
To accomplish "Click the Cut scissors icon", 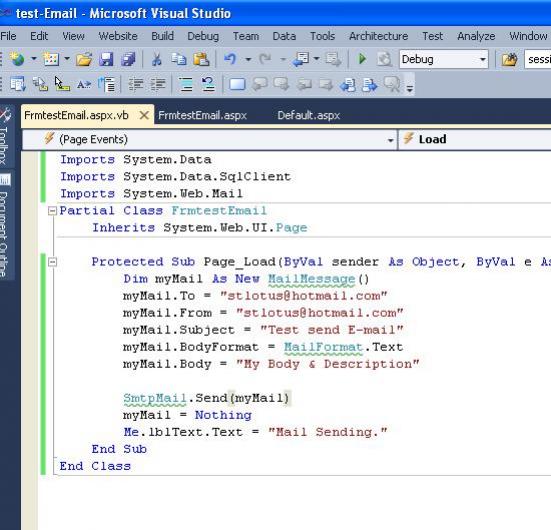I will (156, 59).
